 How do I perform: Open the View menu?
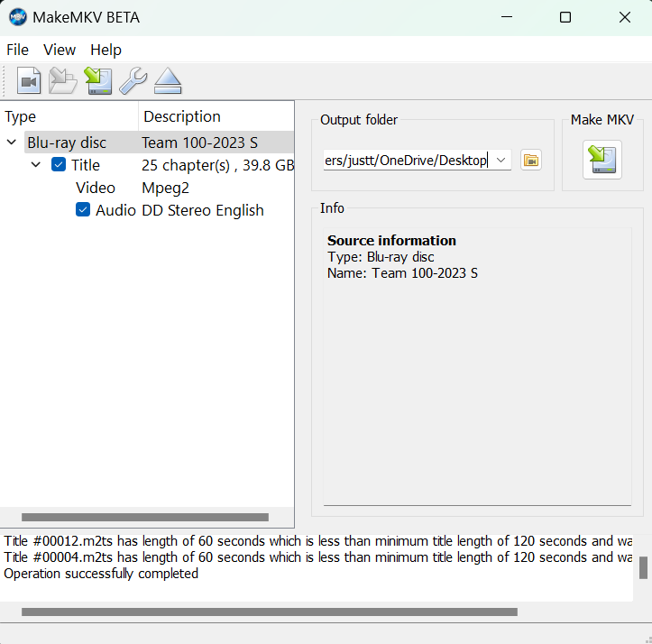click(60, 50)
